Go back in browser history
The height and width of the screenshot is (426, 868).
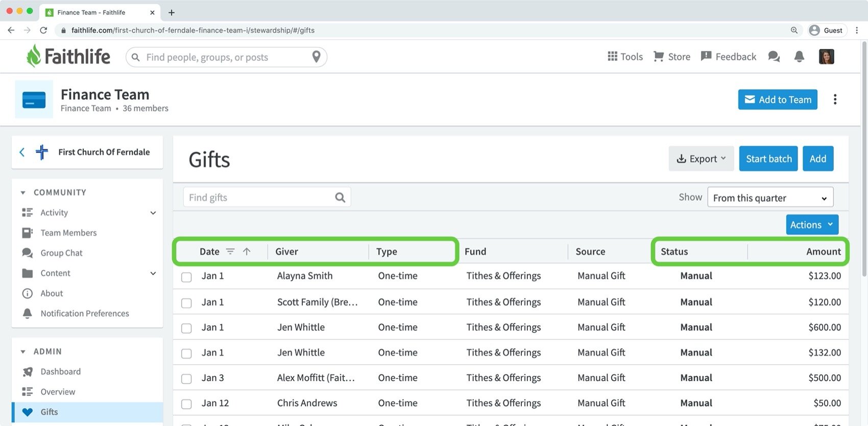[x=11, y=30]
